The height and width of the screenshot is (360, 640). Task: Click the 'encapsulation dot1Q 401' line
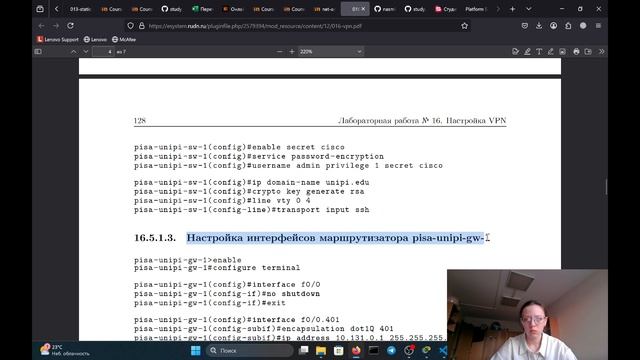[264, 329]
